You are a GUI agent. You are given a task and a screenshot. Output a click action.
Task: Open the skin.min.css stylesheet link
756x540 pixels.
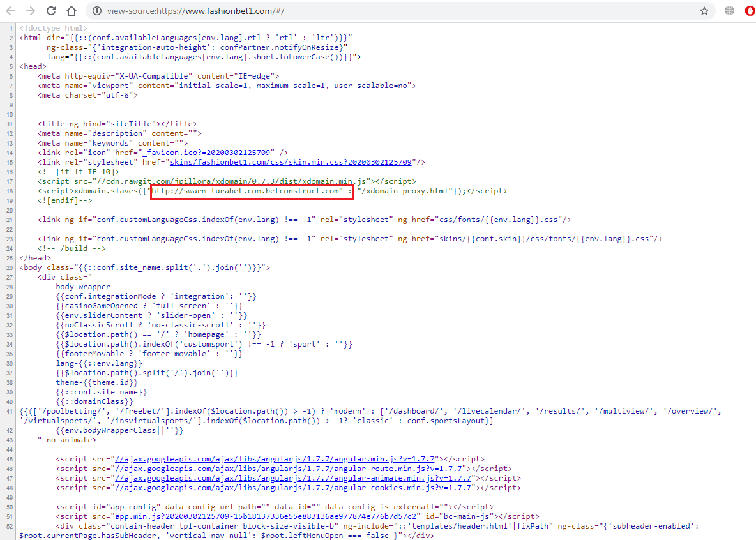click(291, 162)
